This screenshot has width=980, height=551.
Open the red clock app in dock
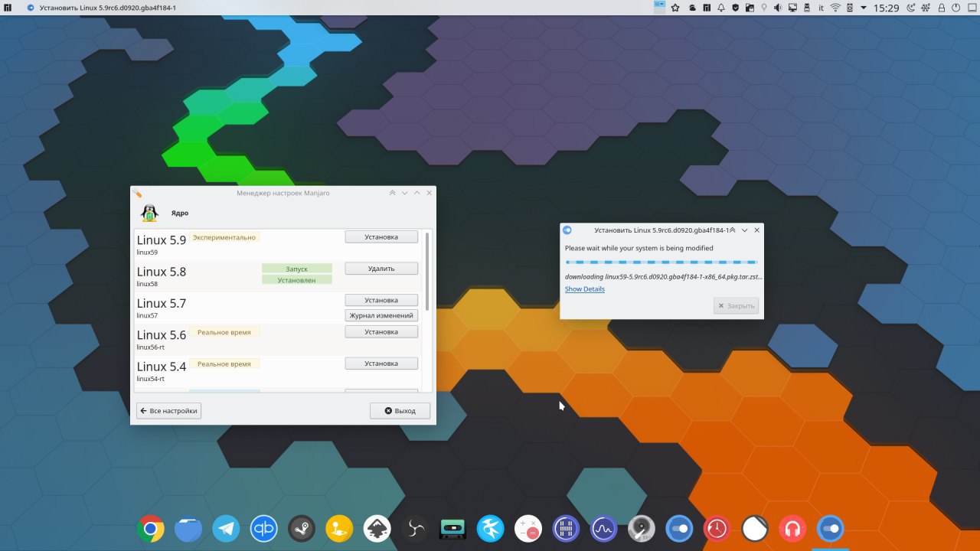coord(717,528)
